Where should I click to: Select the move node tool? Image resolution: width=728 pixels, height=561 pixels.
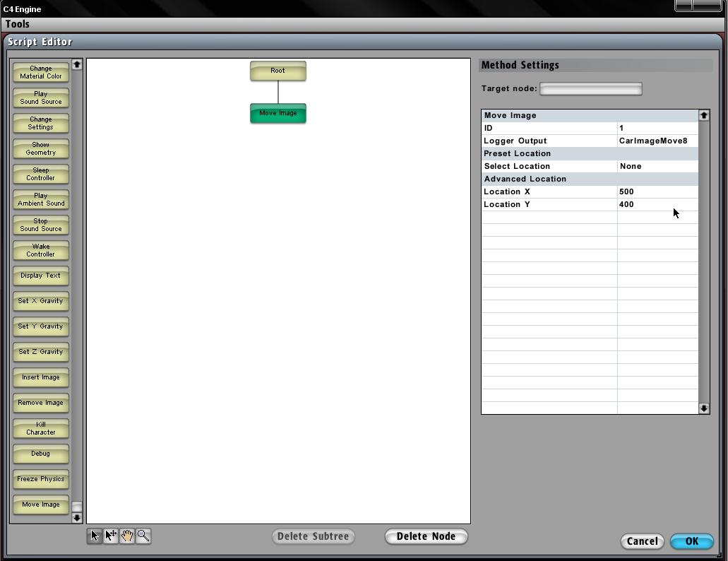(x=111, y=536)
